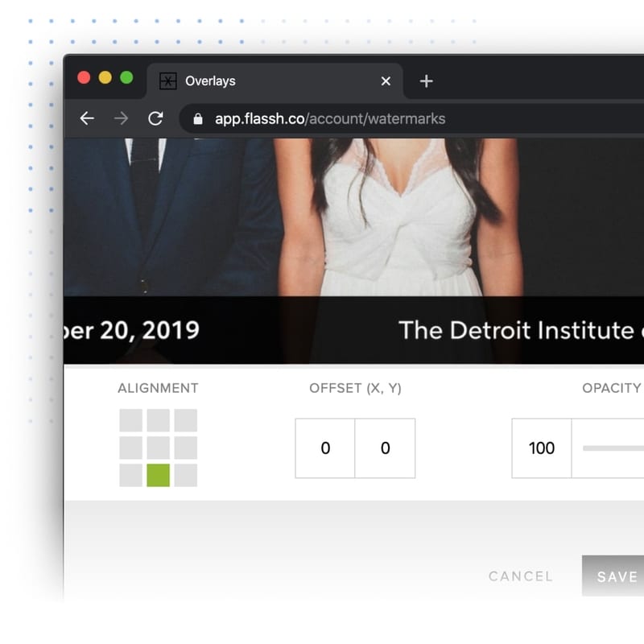This screenshot has width=644, height=644.
Task: Navigate forward in the browser
Action: pyautogui.click(x=121, y=118)
